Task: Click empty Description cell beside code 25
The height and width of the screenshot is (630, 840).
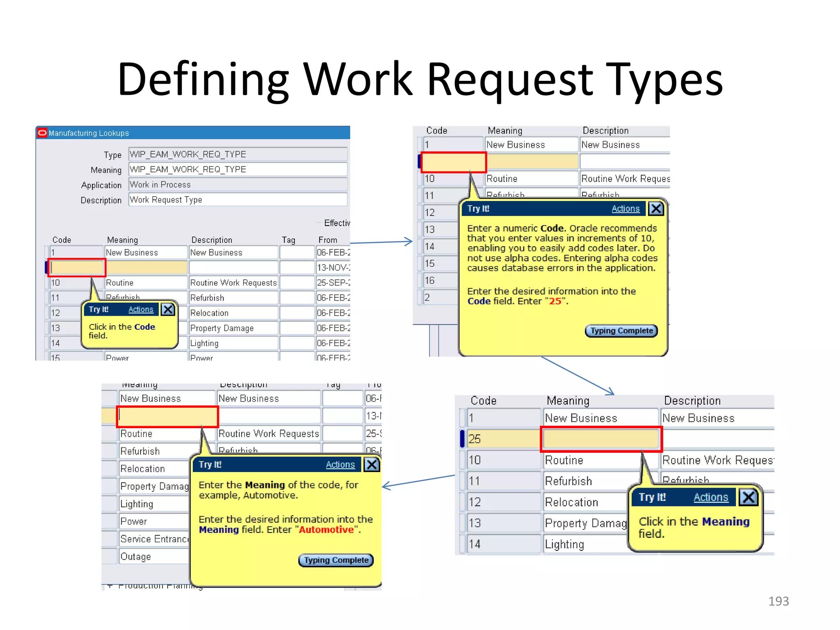Action: (718, 439)
